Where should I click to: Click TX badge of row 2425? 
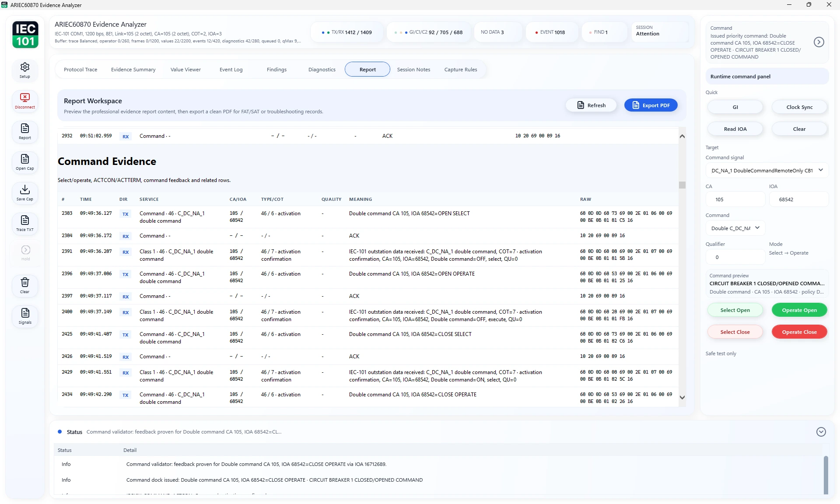126,335
